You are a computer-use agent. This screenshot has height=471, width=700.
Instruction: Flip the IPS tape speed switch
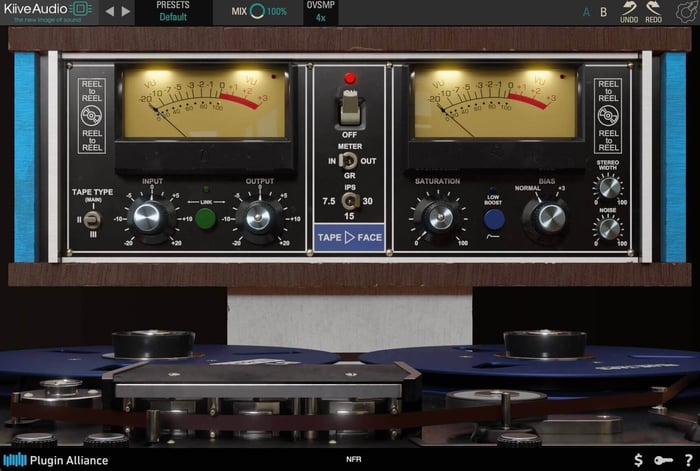(350, 201)
